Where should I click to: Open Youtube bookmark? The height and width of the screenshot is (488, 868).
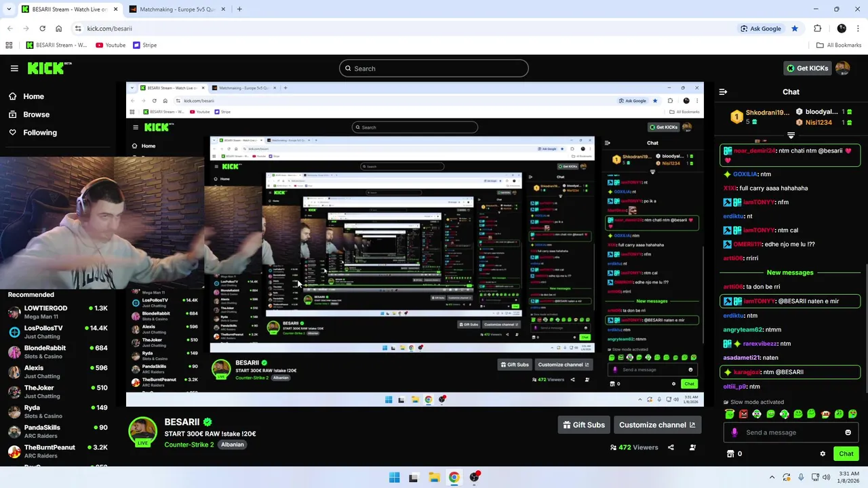[111, 45]
